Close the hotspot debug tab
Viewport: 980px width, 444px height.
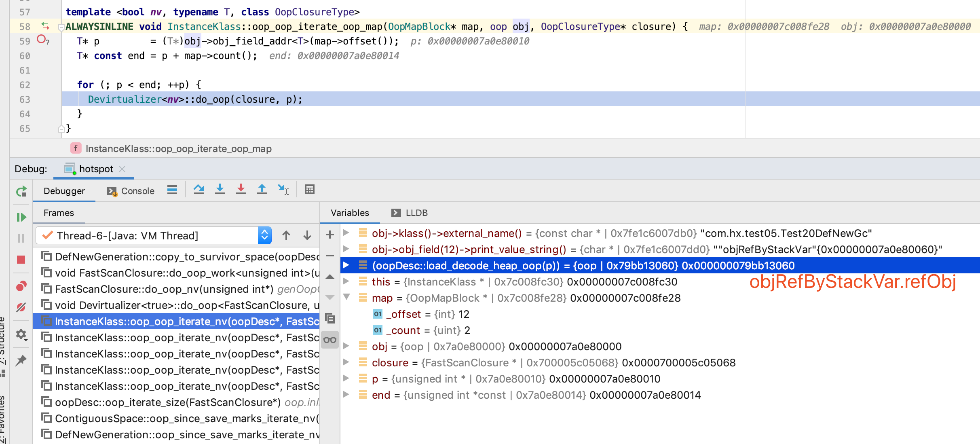122,169
